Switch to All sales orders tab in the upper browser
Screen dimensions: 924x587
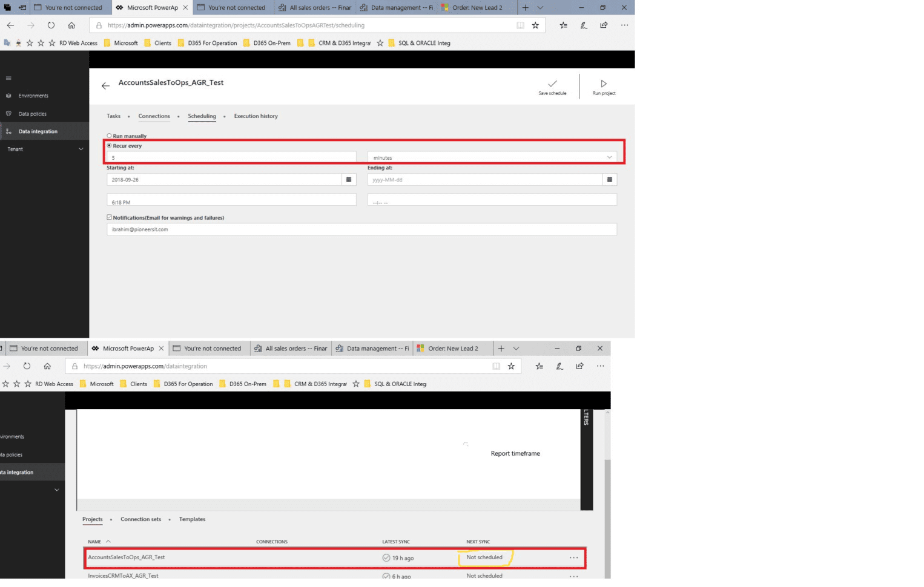click(x=315, y=8)
